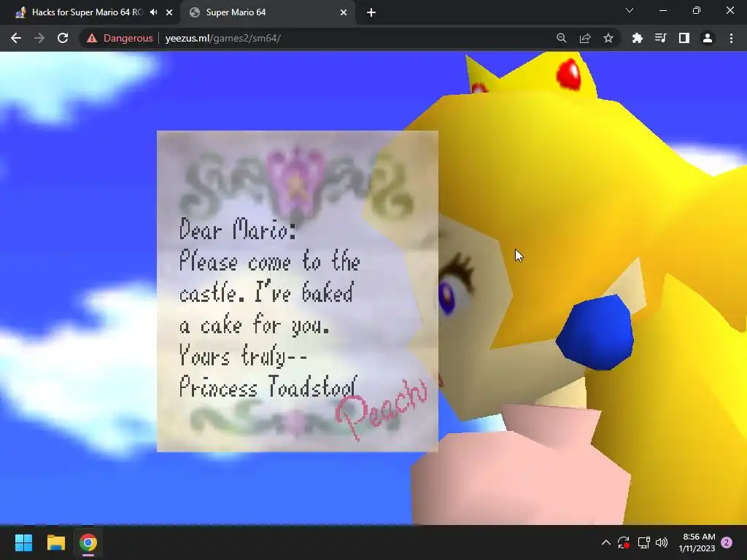Screen dimensions: 747x560
Task: Share this page via share icon
Action: click(x=584, y=38)
